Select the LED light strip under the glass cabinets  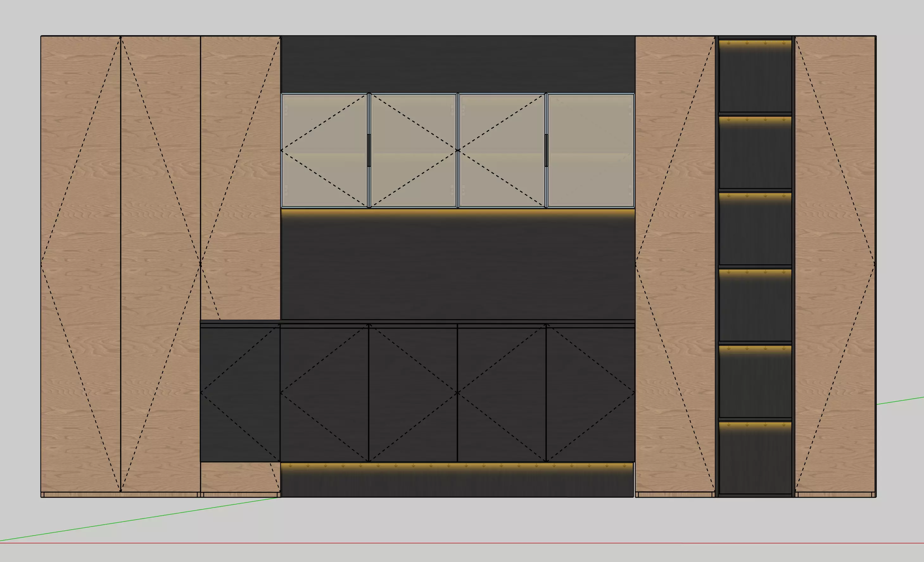coord(458,212)
